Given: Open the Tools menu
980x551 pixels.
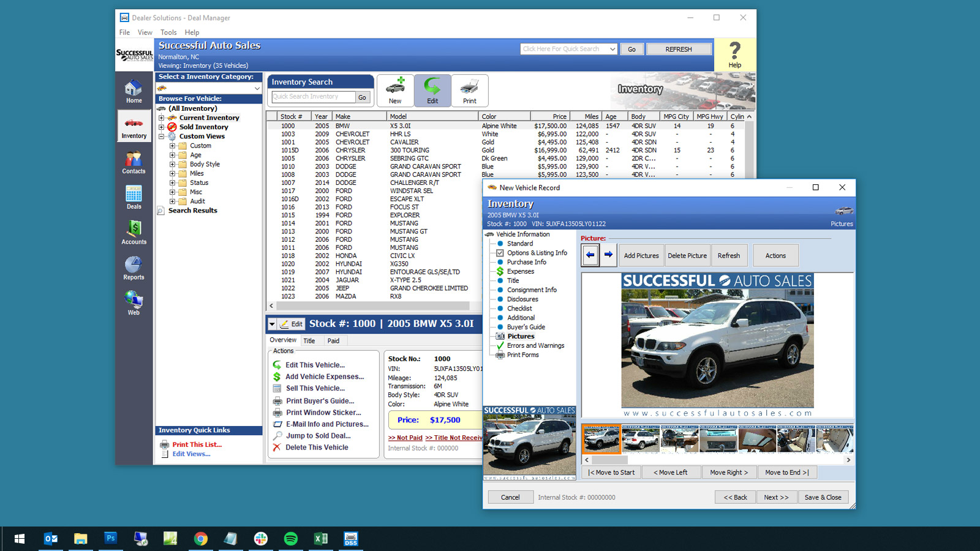Looking at the screenshot, I should tap(168, 32).
